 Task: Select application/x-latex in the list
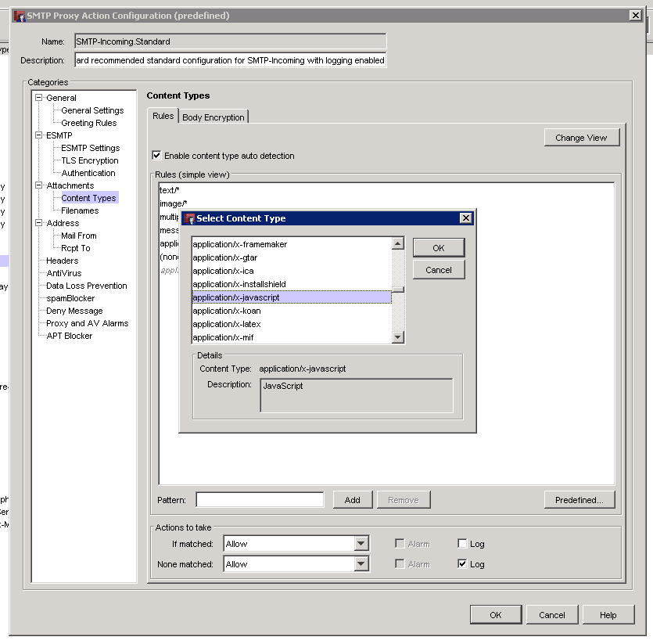pos(227,324)
